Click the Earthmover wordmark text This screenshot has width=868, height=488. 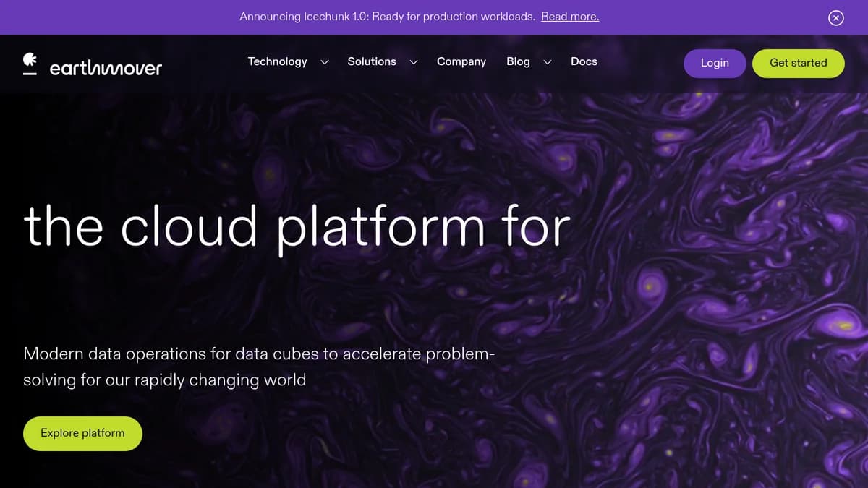106,67
